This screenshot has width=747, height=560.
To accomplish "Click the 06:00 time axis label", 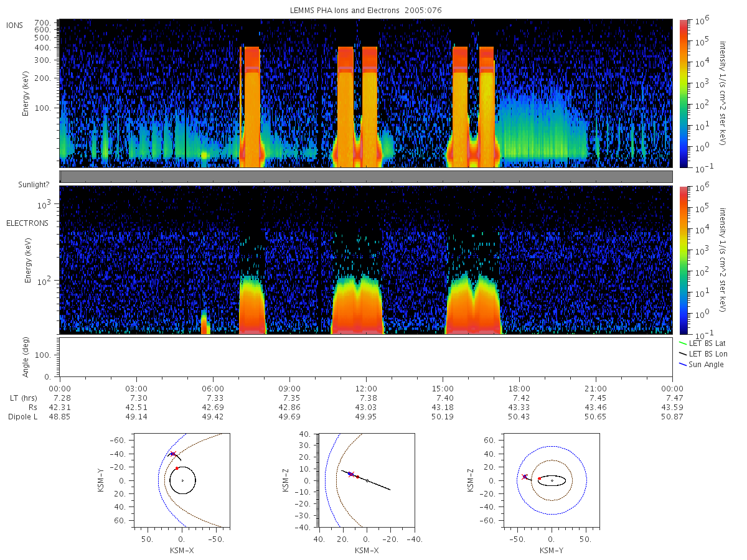I will (213, 388).
